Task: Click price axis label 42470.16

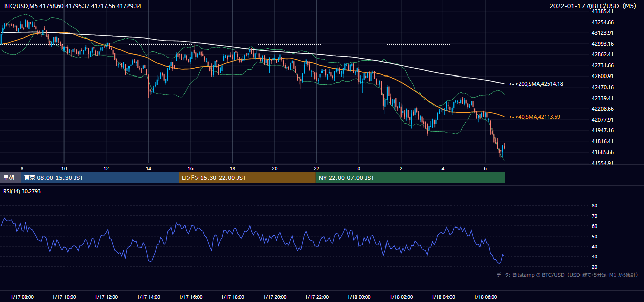Action: point(603,87)
